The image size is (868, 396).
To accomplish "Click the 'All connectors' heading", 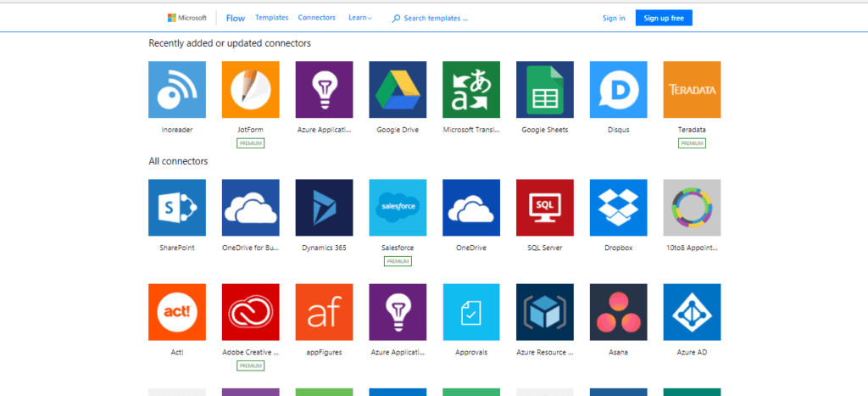I will (x=178, y=162).
